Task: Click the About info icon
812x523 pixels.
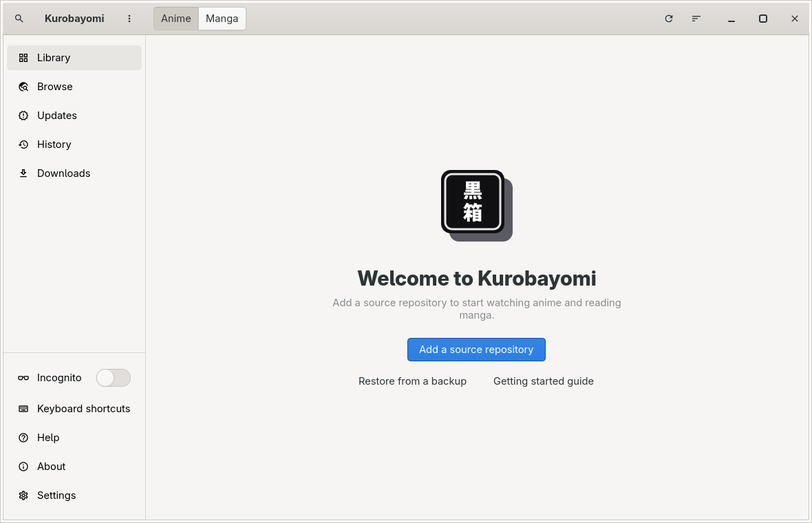Action: click(23, 467)
